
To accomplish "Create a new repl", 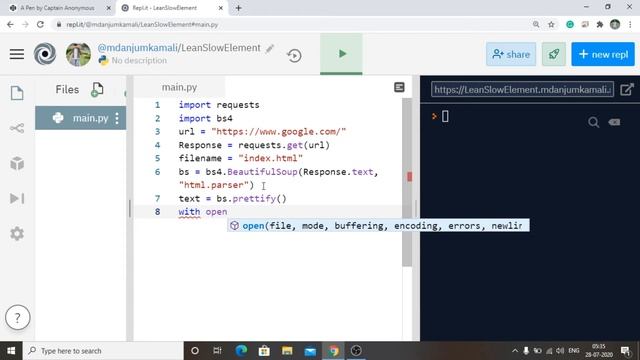I will click(603, 54).
